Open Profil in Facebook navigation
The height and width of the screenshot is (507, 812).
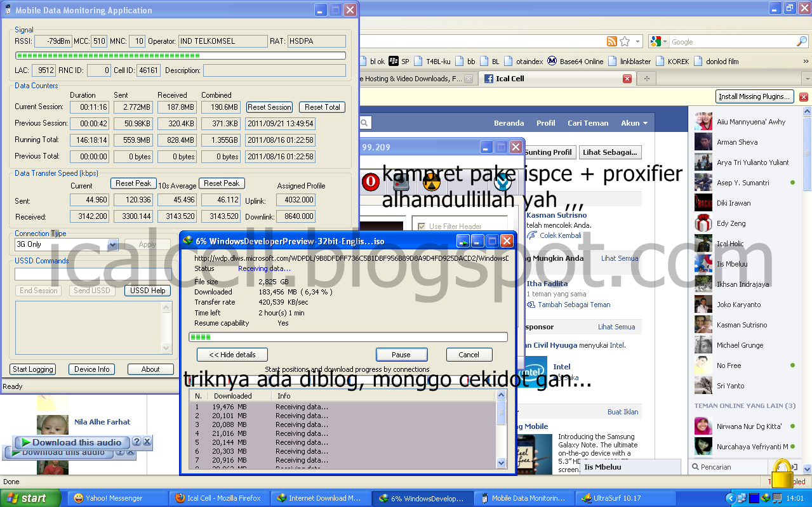[x=546, y=123]
